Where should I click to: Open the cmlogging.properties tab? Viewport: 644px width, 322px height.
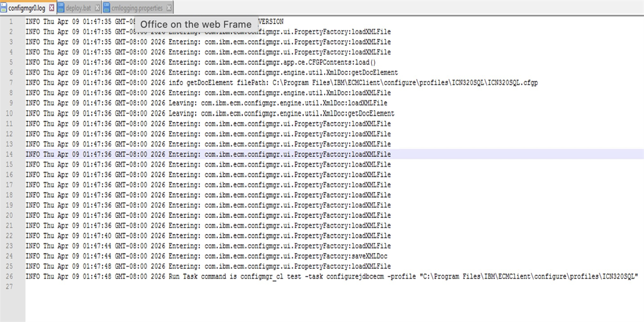pyautogui.click(x=137, y=8)
